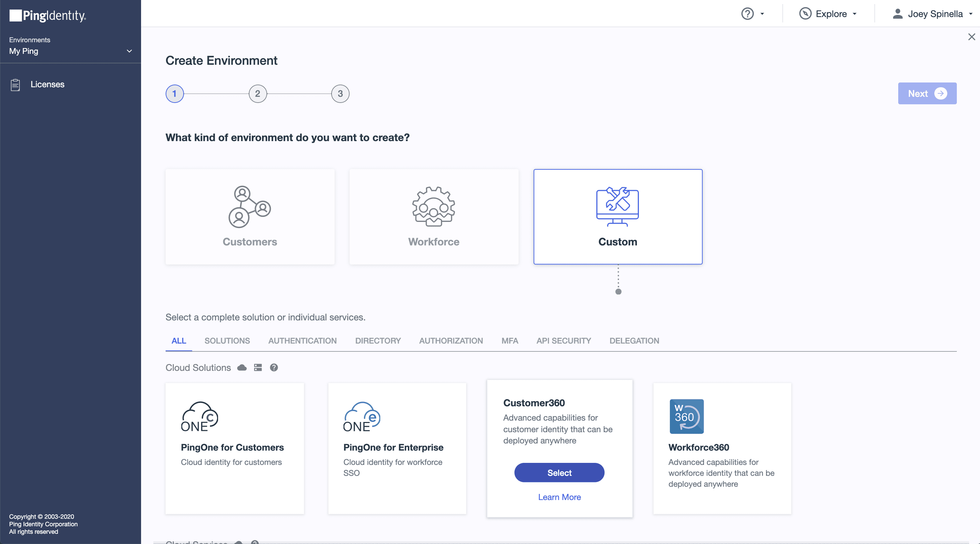
Task: Open the Joey Spinella account dropdown arrow
Action: [x=970, y=14]
